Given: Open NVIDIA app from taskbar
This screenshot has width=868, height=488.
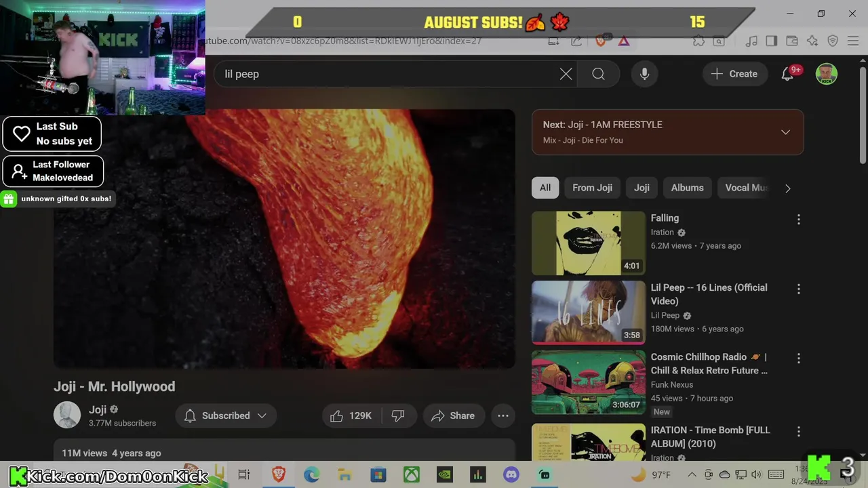Looking at the screenshot, I should coord(444,474).
